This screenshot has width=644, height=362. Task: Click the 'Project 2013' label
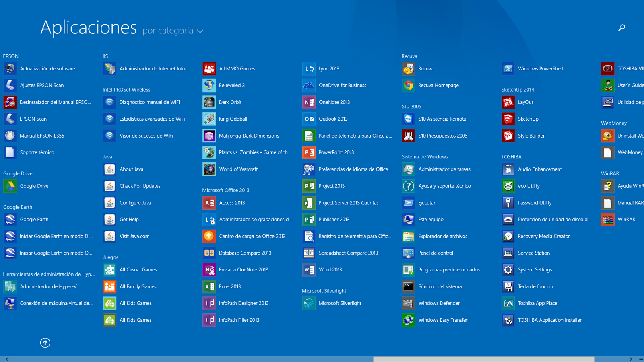pos(332,186)
